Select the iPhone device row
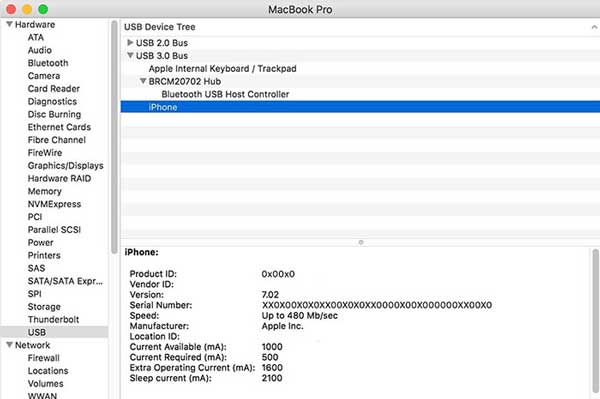This screenshot has width=600, height=399. point(360,107)
